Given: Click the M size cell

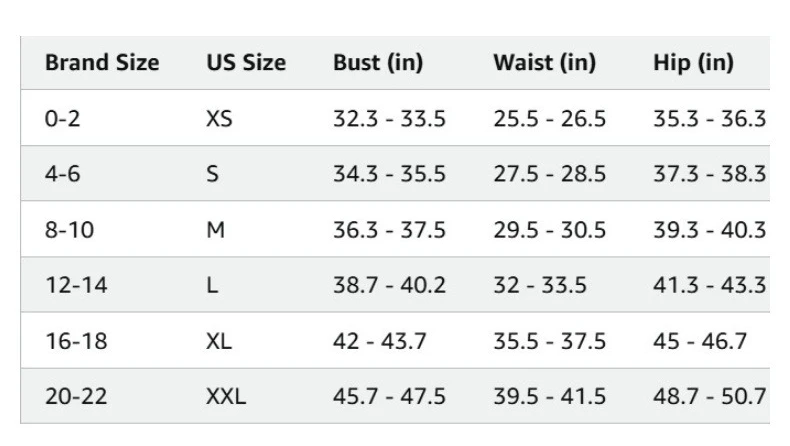Looking at the screenshot, I should coord(215,230).
